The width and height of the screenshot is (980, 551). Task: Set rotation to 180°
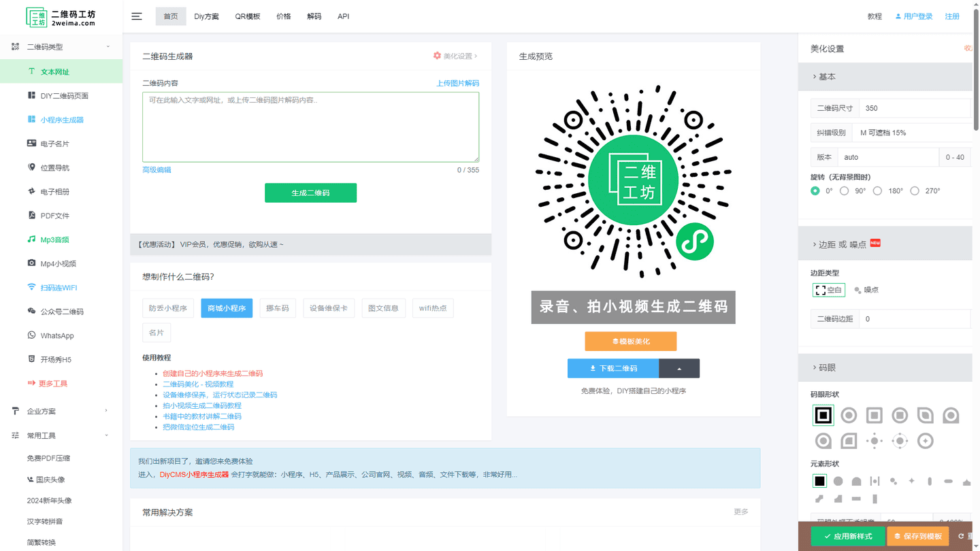878,191
